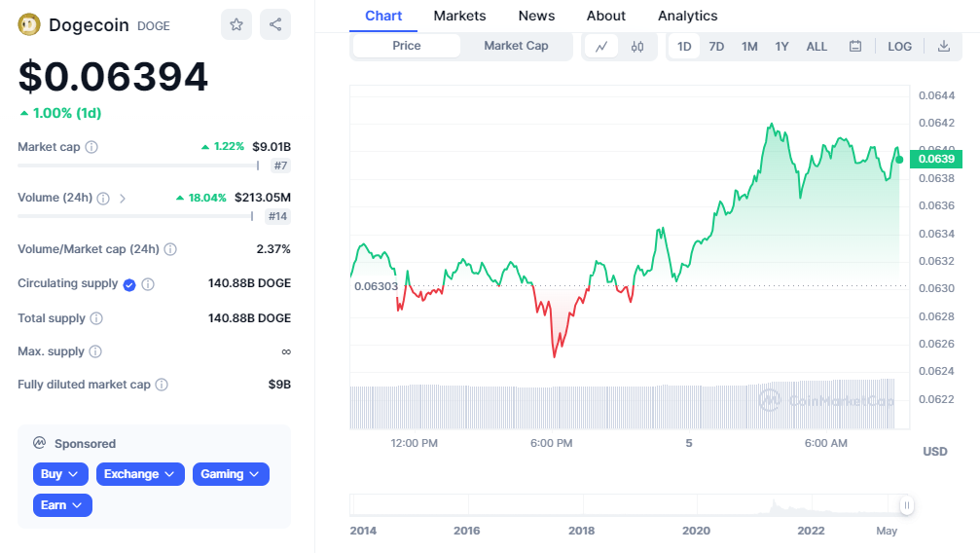Click the $213.05M volume value
The height and width of the screenshot is (553, 980).
[263, 198]
